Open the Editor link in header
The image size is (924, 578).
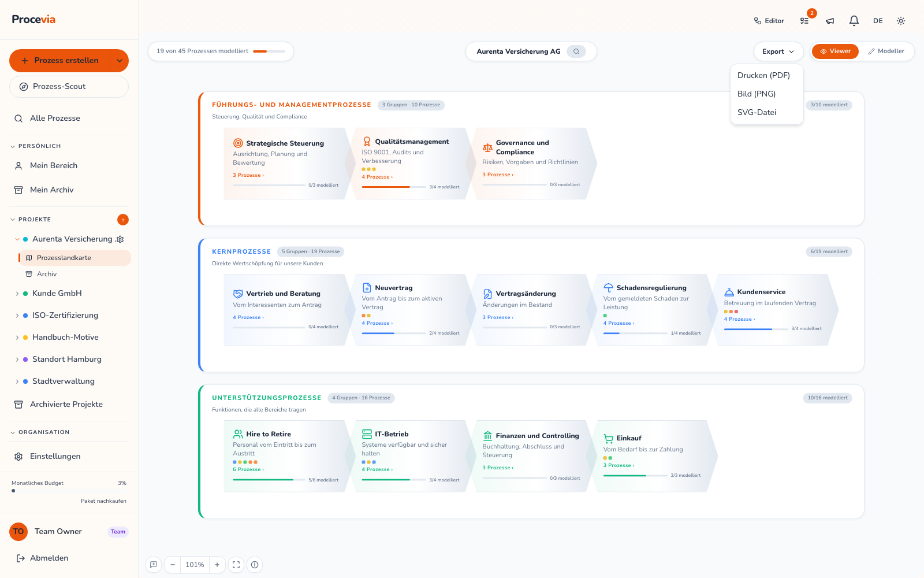pyautogui.click(x=769, y=21)
